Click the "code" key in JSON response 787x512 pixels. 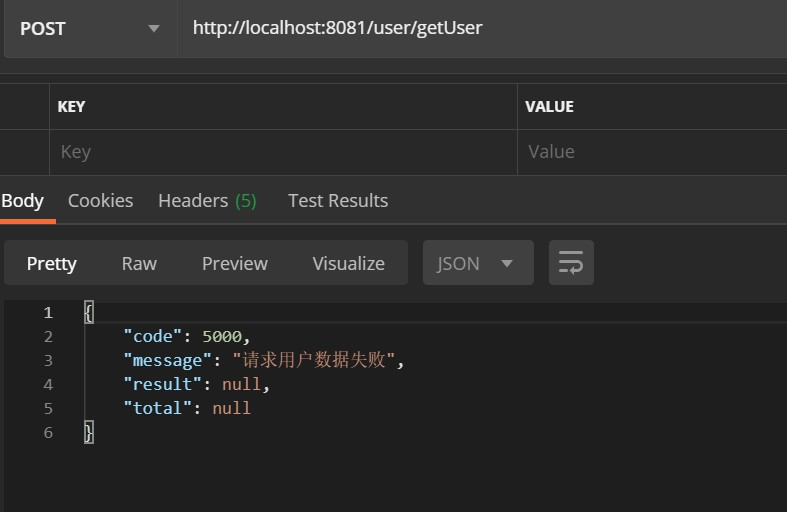(x=153, y=336)
